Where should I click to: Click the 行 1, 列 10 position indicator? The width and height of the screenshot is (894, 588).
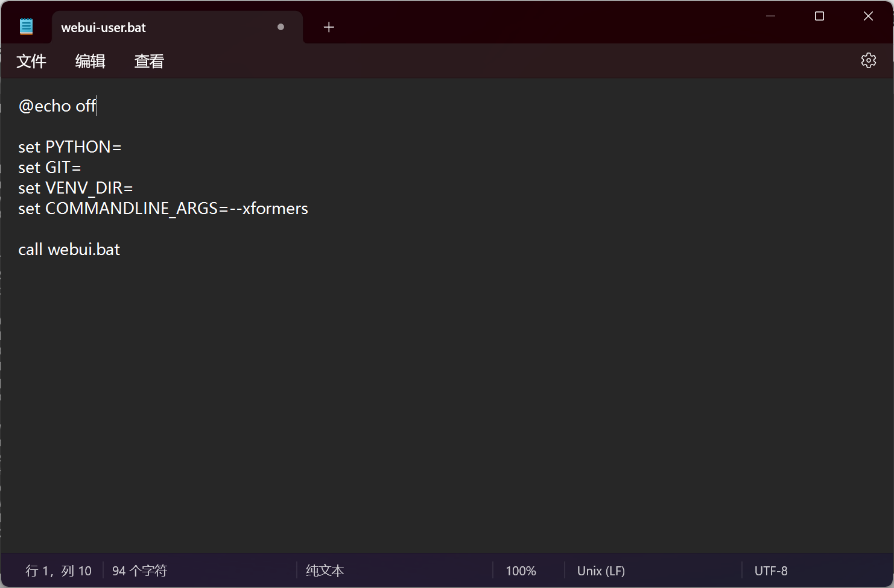[x=59, y=571]
